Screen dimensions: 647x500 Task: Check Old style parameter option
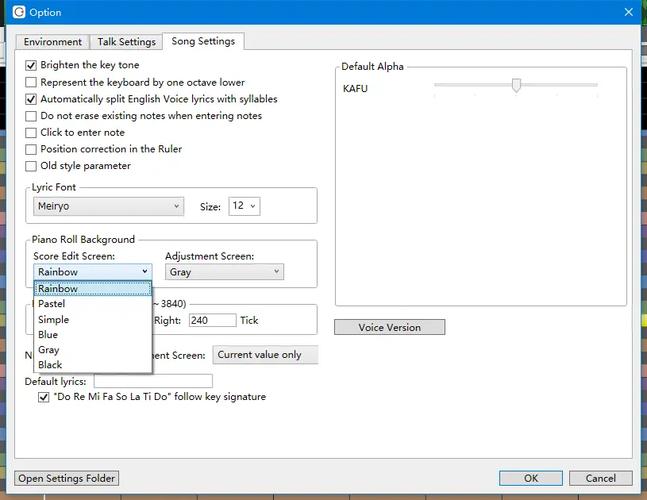[31, 166]
